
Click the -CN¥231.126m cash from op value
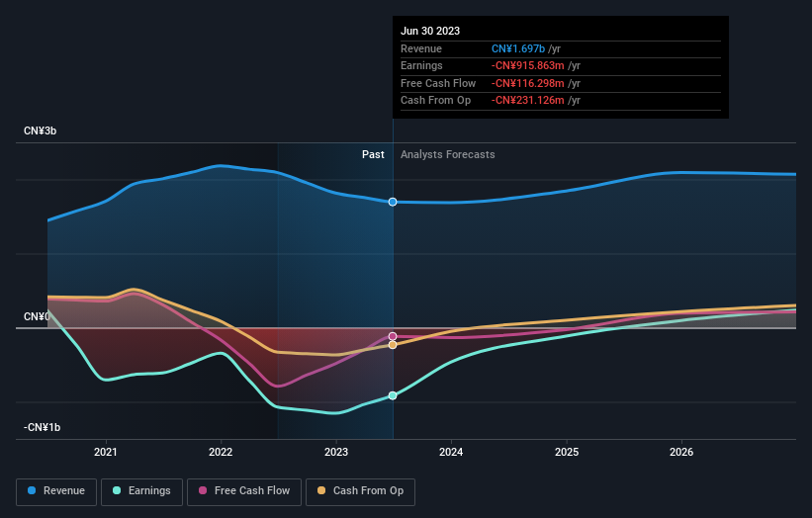coord(528,101)
